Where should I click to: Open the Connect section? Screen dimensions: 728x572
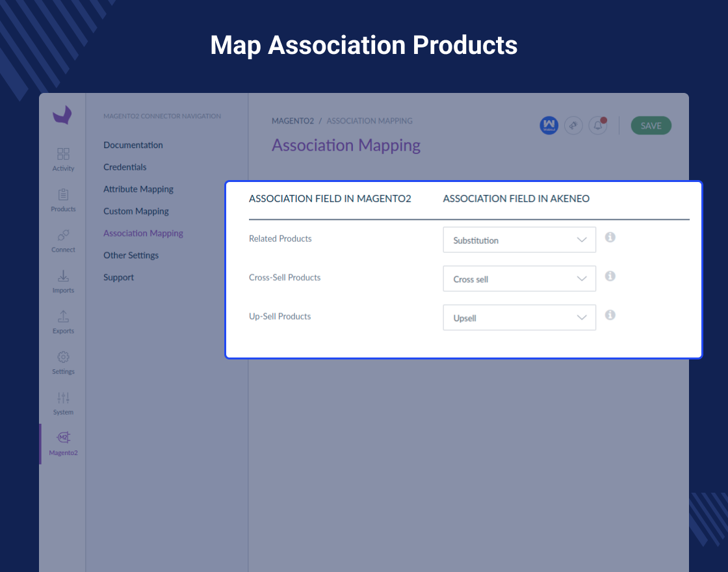click(x=63, y=240)
